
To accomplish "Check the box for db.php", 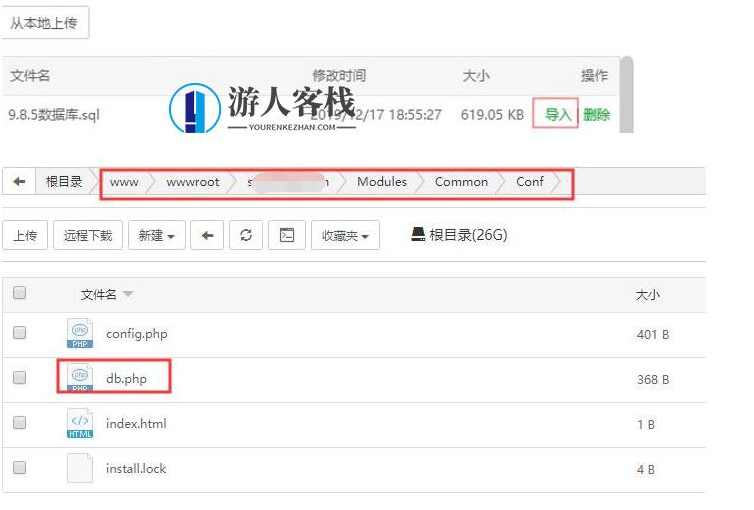I will point(19,377).
